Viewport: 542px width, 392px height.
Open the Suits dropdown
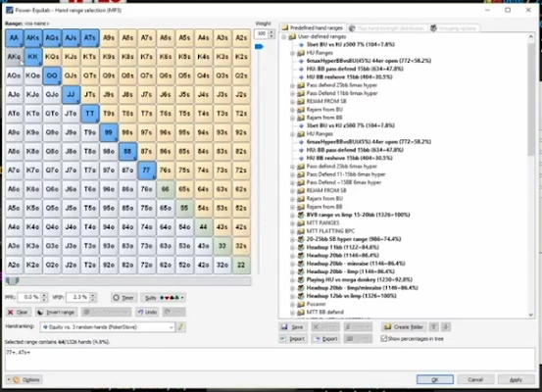click(165, 298)
